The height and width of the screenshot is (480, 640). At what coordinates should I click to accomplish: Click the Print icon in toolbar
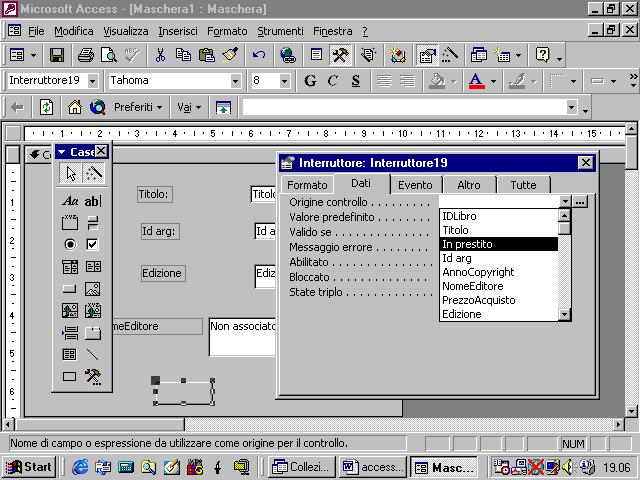click(x=86, y=55)
